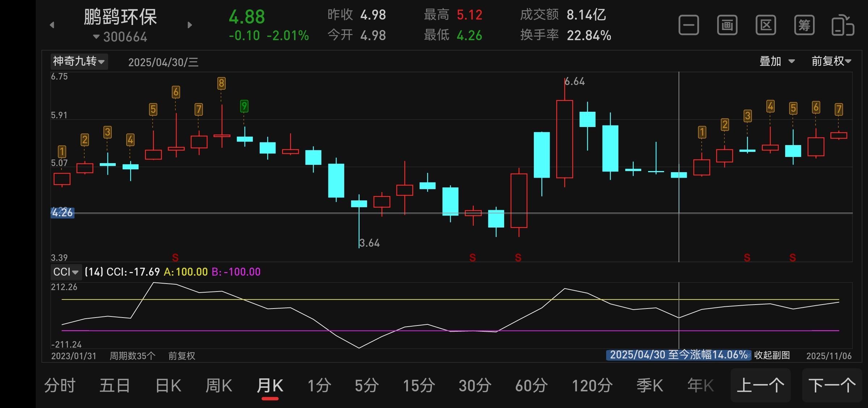
Task: Click the minus line icon in top toolbar
Action: [x=688, y=25]
